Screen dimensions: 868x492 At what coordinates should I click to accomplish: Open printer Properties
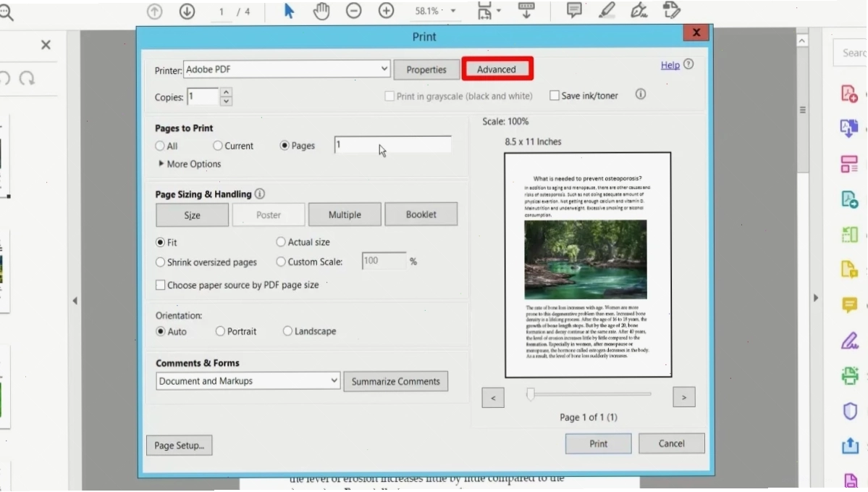click(x=426, y=70)
